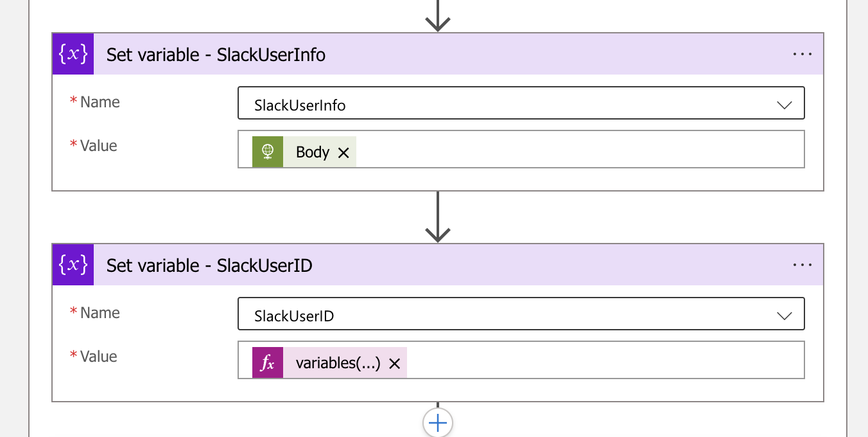Open the SlackUserInfo Name dropdown

pos(784,105)
